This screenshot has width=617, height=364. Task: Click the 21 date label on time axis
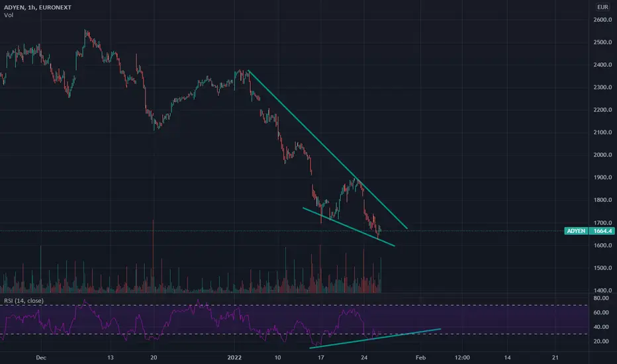click(555, 357)
